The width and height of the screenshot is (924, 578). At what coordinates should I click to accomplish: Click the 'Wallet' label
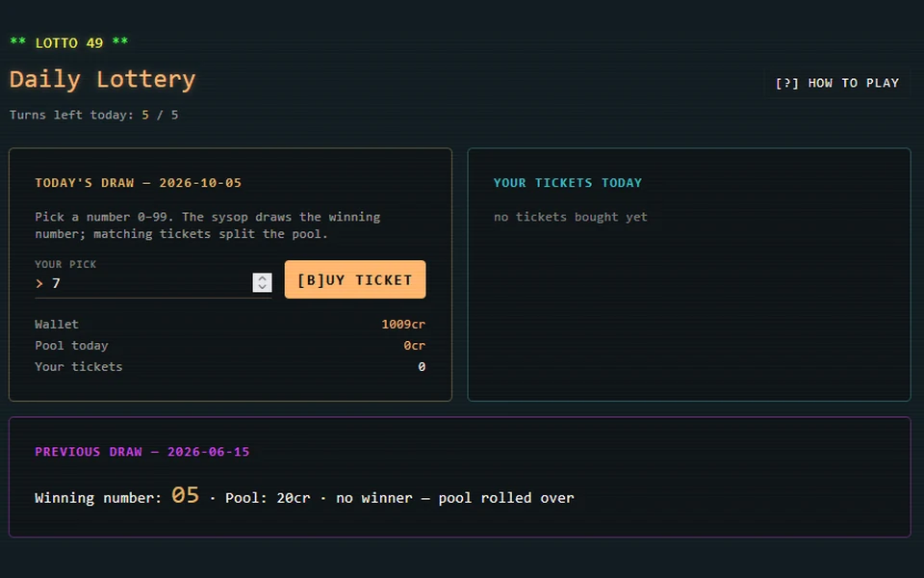(57, 325)
